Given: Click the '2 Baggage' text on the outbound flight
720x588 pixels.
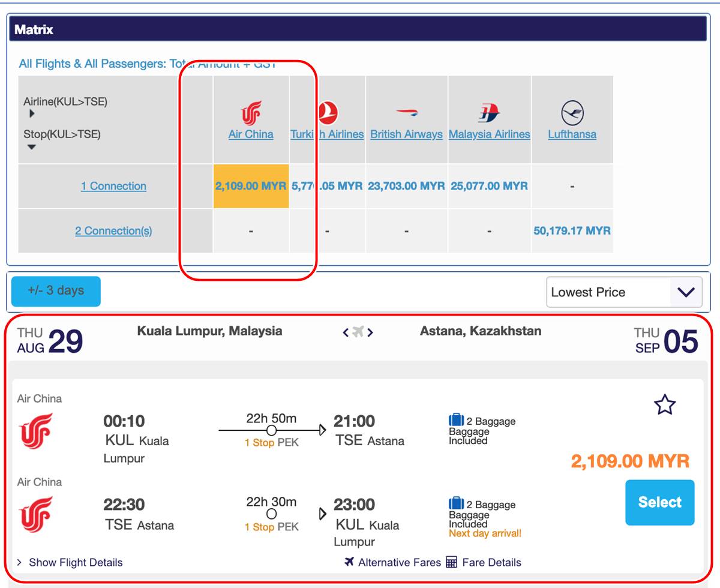Looking at the screenshot, I should point(491,421).
